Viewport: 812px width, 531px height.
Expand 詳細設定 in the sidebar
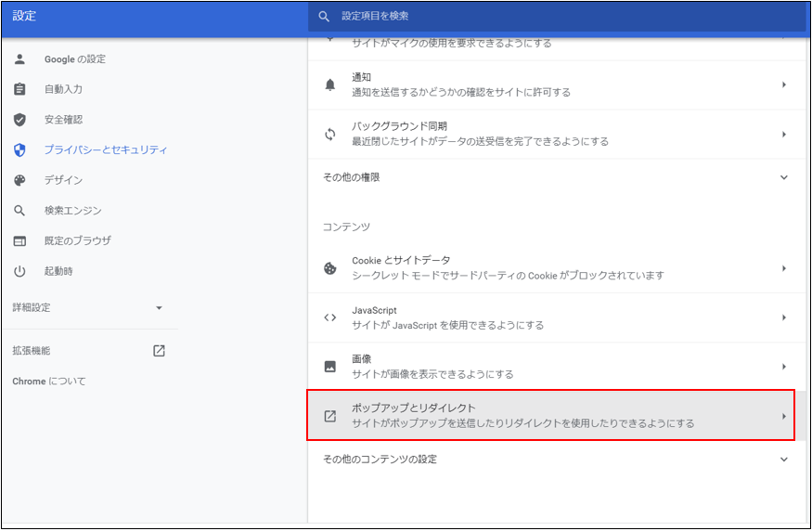point(159,307)
